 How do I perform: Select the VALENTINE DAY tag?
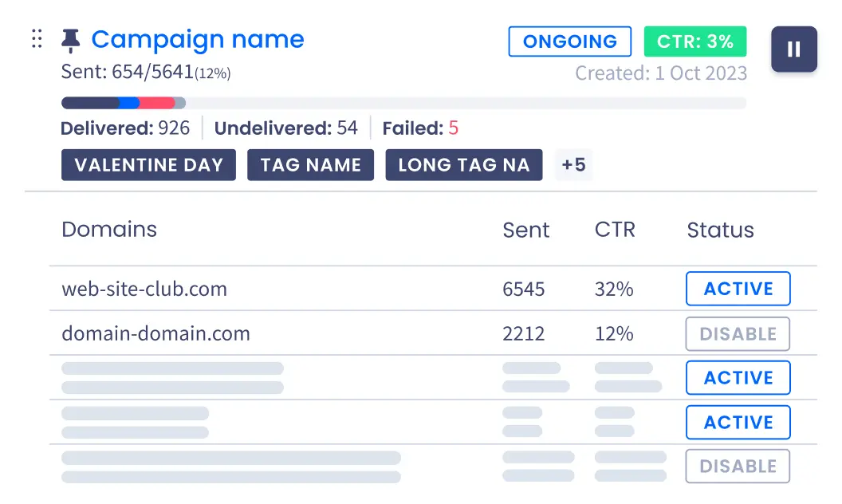(x=148, y=165)
